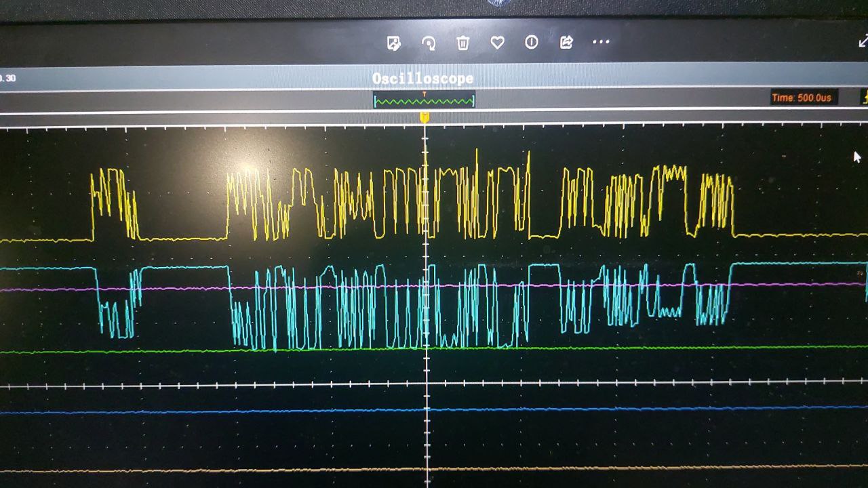This screenshot has width=868, height=488.
Task: Rotate the photo with the rotate icon
Action: coord(429,43)
